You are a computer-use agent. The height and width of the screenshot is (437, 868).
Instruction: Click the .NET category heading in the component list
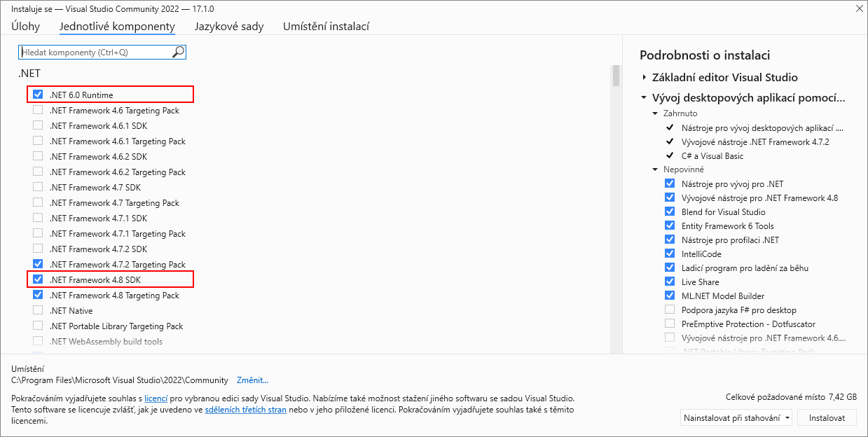click(29, 74)
